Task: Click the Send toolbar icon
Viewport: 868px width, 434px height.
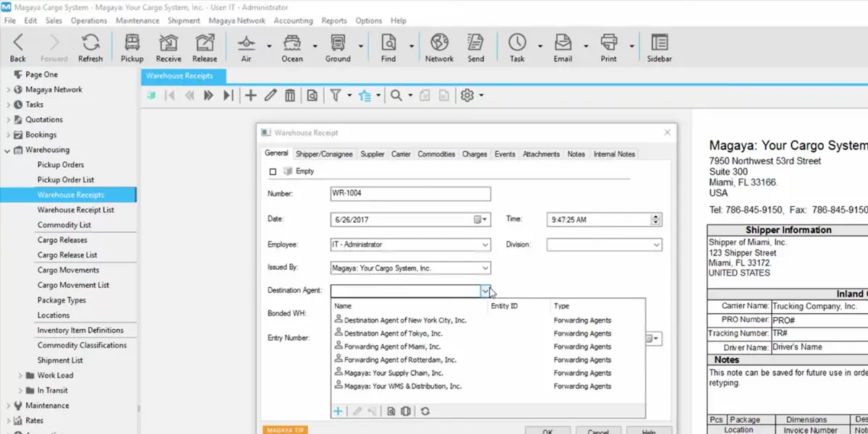Action: [476, 42]
